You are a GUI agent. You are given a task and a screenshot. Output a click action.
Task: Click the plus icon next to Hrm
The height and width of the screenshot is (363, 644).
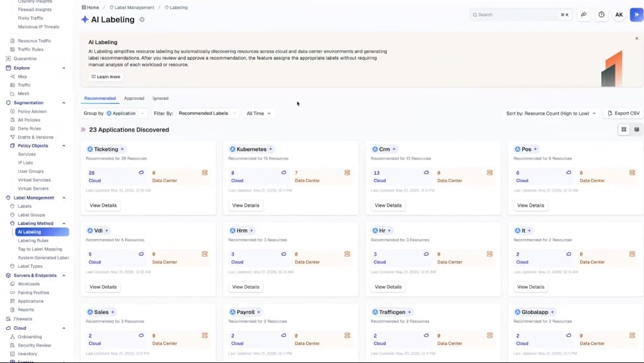coord(251,231)
